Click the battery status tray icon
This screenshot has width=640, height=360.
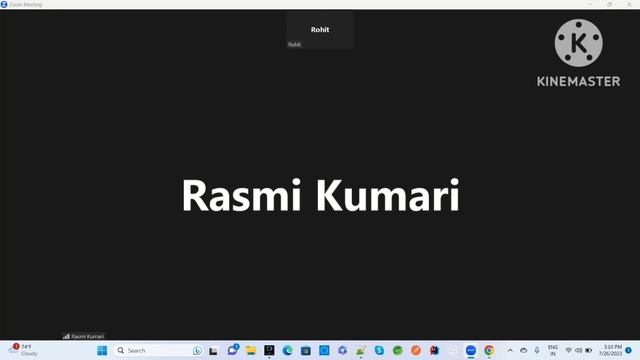pyautogui.click(x=589, y=350)
